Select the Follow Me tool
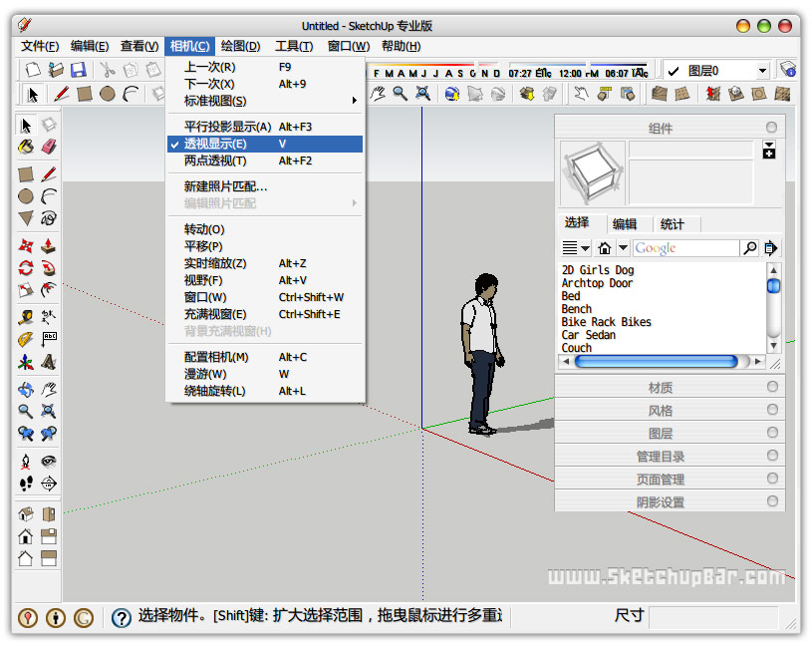812x648 pixels. (49, 268)
